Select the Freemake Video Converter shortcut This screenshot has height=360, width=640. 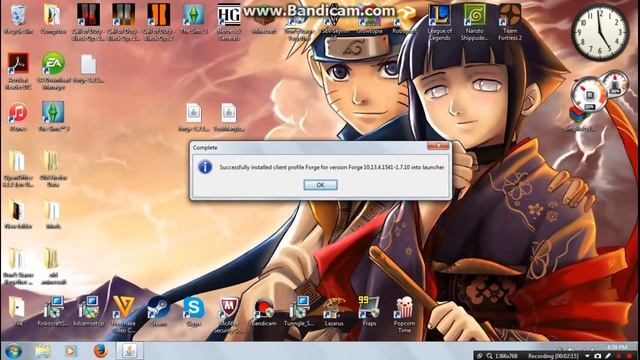(x=123, y=314)
